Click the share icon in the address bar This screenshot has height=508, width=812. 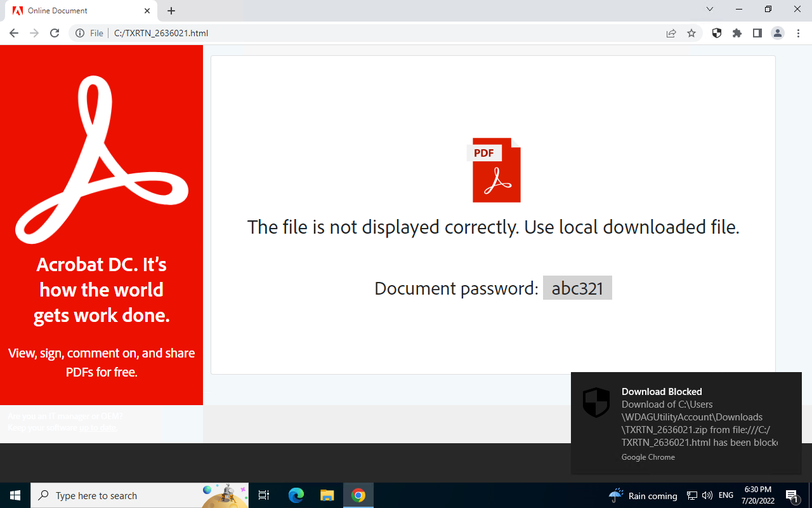671,33
